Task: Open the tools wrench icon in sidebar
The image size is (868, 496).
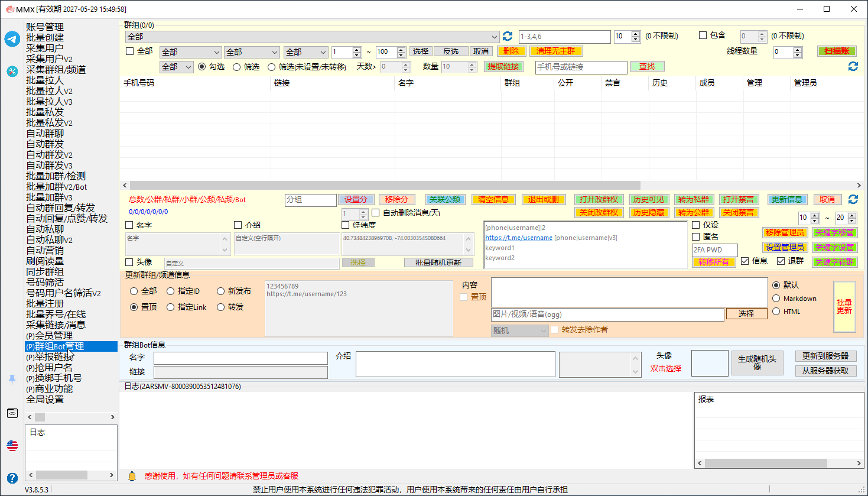Action: point(12,72)
